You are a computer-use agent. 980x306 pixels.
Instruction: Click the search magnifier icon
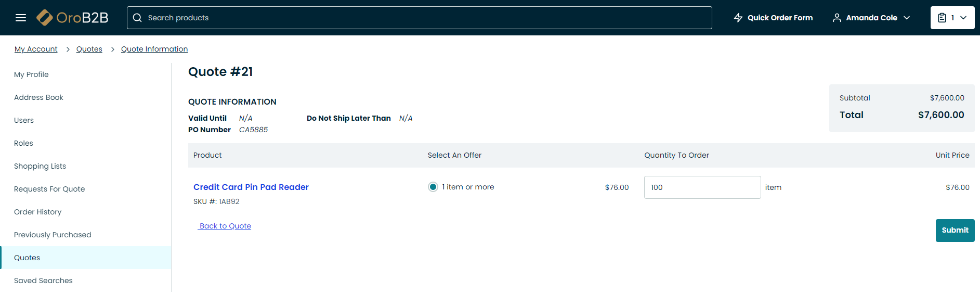pyautogui.click(x=137, y=18)
